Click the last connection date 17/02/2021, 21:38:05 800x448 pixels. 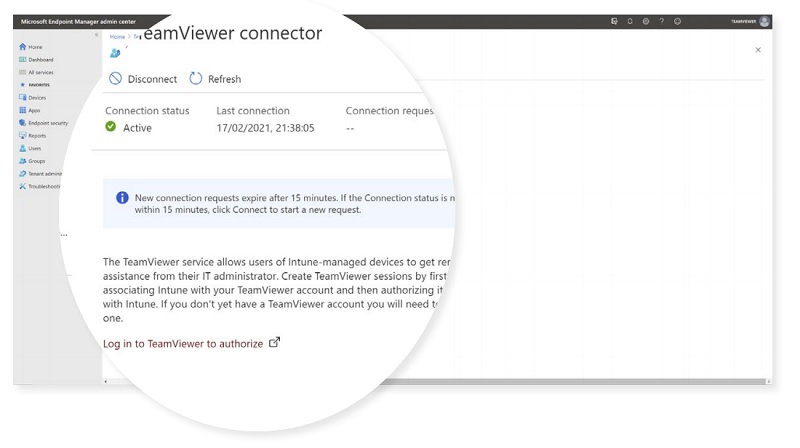[265, 128]
